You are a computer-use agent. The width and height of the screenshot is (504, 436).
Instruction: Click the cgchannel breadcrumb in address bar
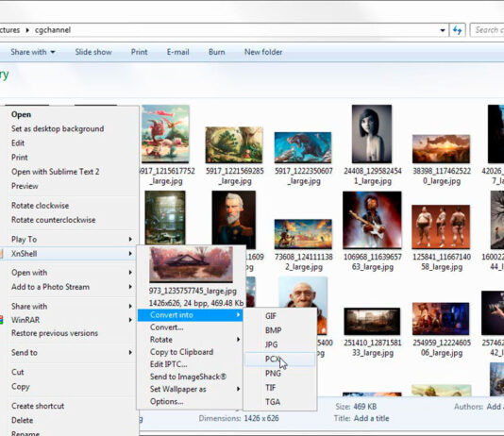point(53,30)
